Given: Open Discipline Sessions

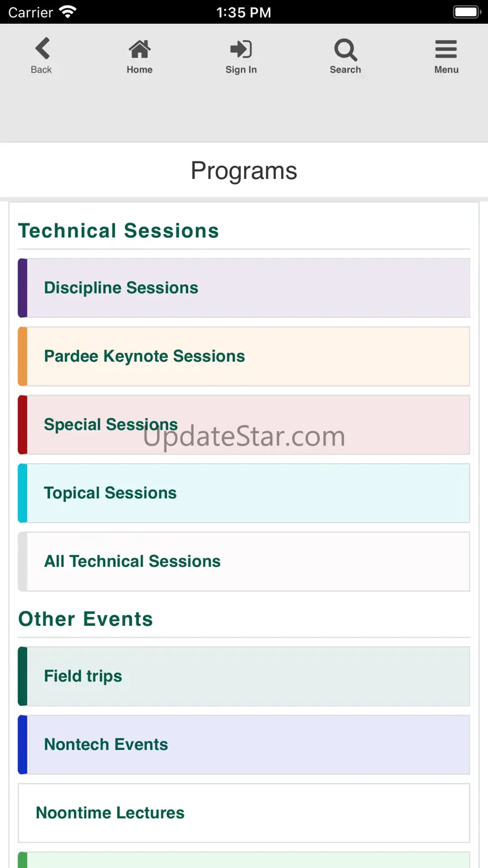Looking at the screenshot, I should pos(121,288).
